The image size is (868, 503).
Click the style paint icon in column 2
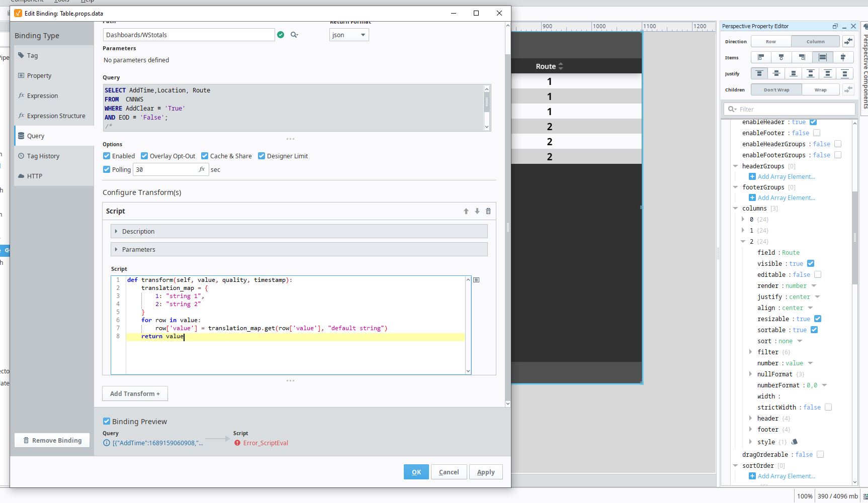[794, 442]
